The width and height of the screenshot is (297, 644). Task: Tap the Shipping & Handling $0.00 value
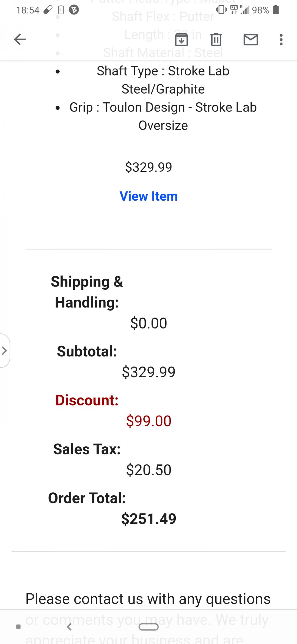pos(148,323)
